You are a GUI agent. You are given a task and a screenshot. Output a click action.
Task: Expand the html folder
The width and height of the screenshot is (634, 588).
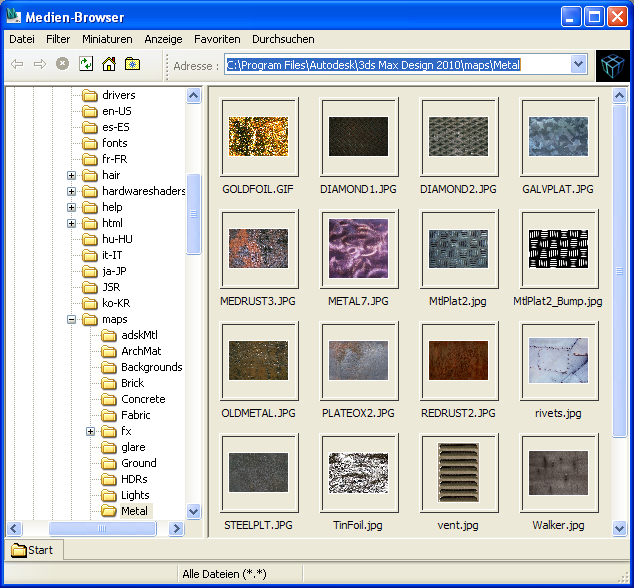coord(71,223)
